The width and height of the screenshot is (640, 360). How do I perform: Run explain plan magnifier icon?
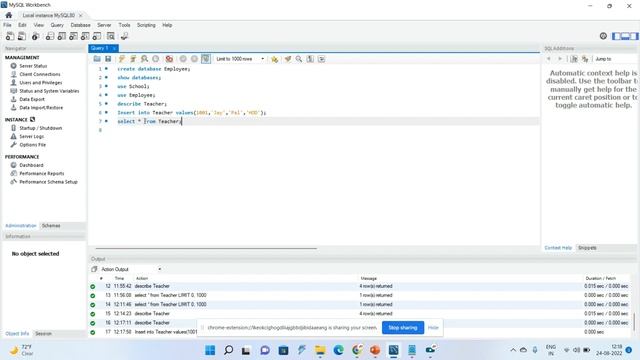tap(144, 59)
